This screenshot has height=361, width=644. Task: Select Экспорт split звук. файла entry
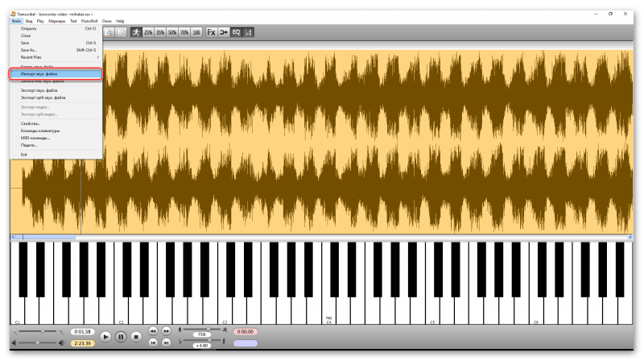[56, 98]
